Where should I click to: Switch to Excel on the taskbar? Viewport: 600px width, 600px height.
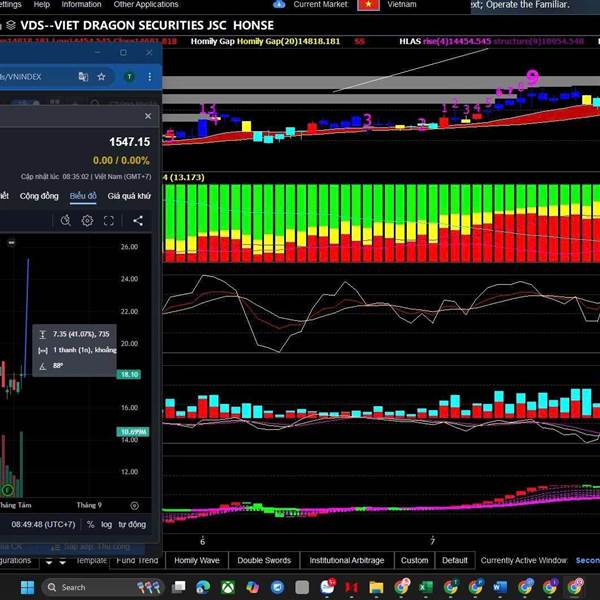tap(426, 587)
